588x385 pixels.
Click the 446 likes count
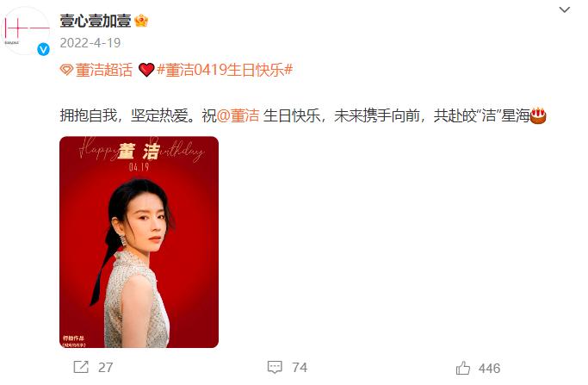(x=489, y=368)
